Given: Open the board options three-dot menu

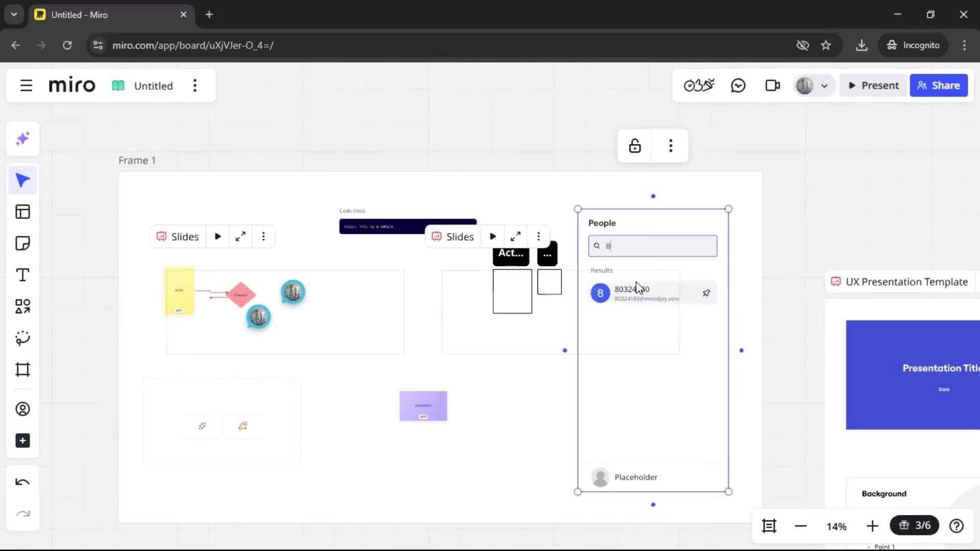Looking at the screenshot, I should pyautogui.click(x=194, y=85).
